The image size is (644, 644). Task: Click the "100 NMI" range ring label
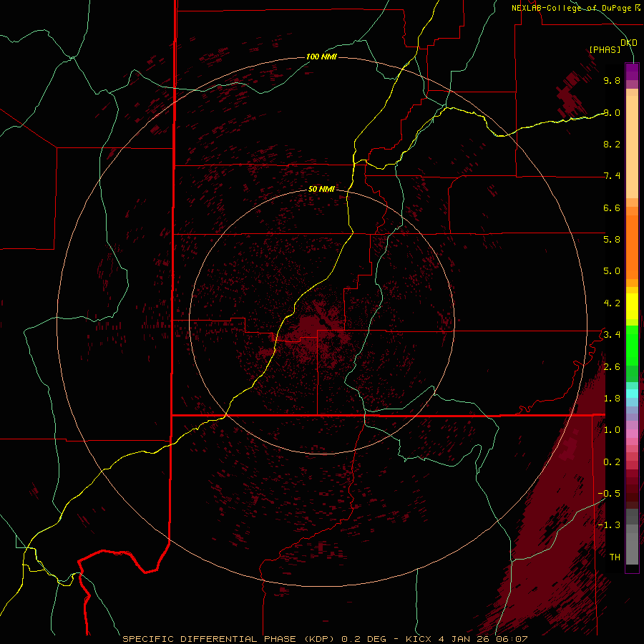click(x=321, y=57)
